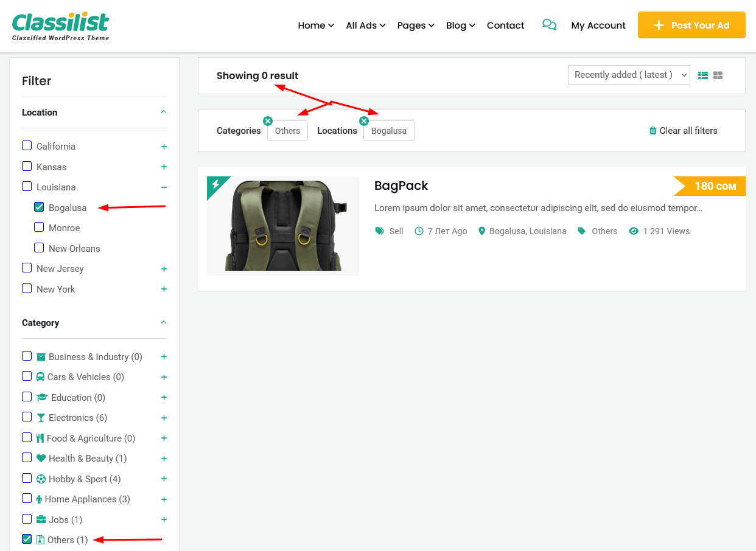Click the clock icon on BagPack listing

coord(419,231)
